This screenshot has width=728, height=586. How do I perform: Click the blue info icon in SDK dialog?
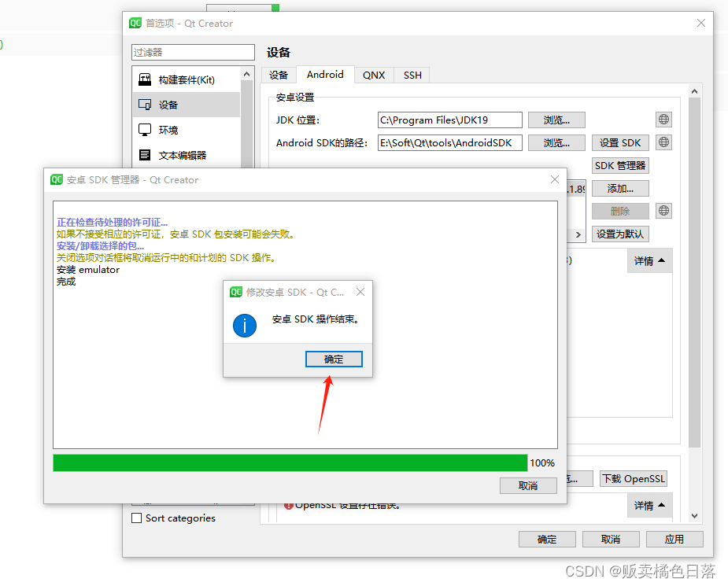[x=245, y=325]
